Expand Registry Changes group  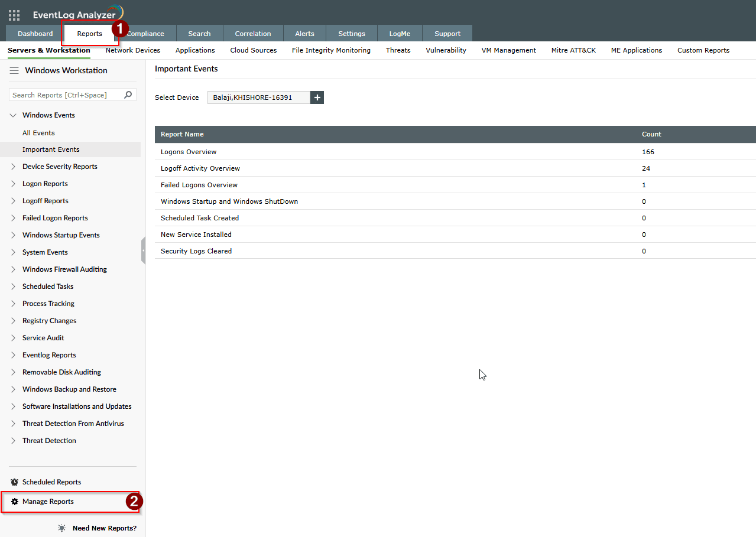point(13,321)
